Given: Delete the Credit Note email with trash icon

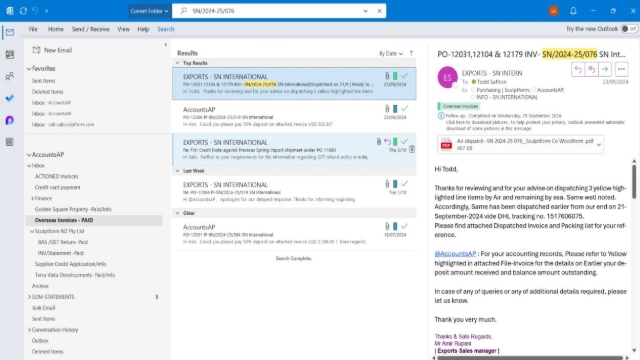Looking at the screenshot, I should point(412,149).
